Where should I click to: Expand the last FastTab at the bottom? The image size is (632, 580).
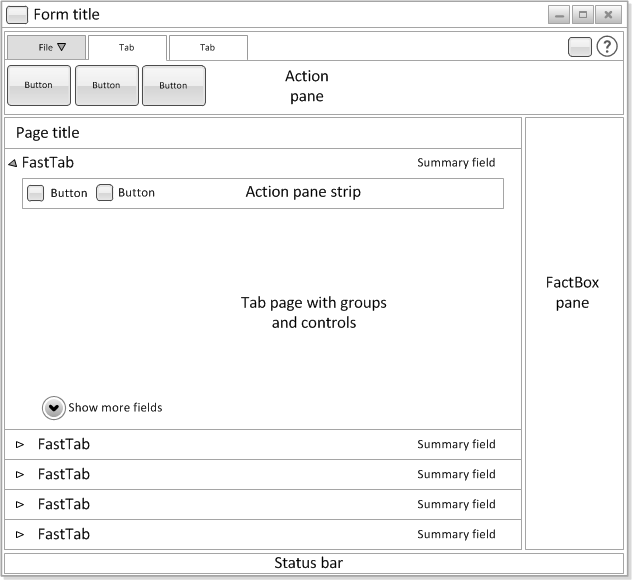click(x=20, y=534)
